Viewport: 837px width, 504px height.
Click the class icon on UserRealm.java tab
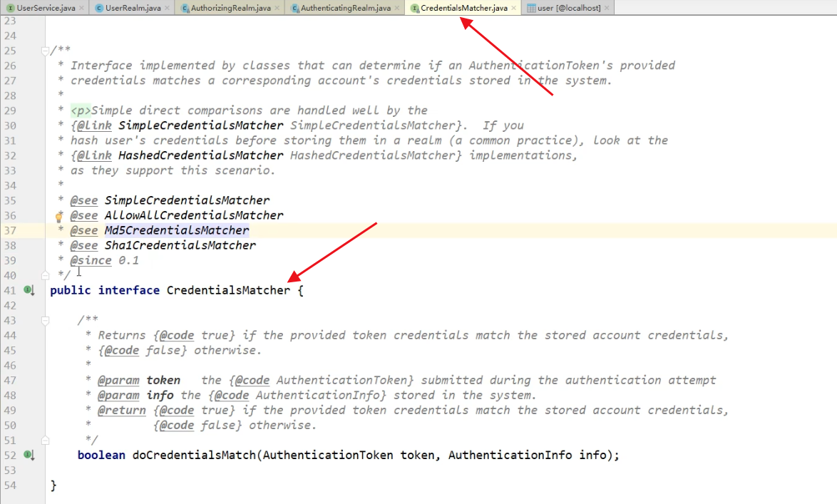[99, 8]
